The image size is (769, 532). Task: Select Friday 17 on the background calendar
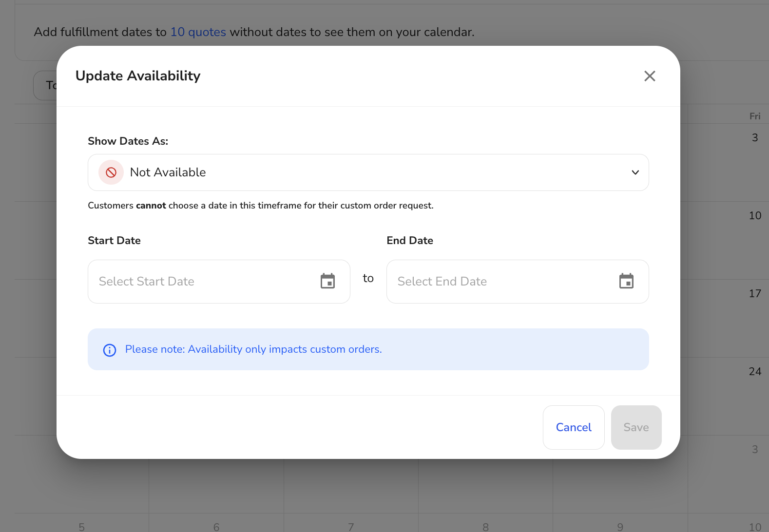pyautogui.click(x=755, y=294)
